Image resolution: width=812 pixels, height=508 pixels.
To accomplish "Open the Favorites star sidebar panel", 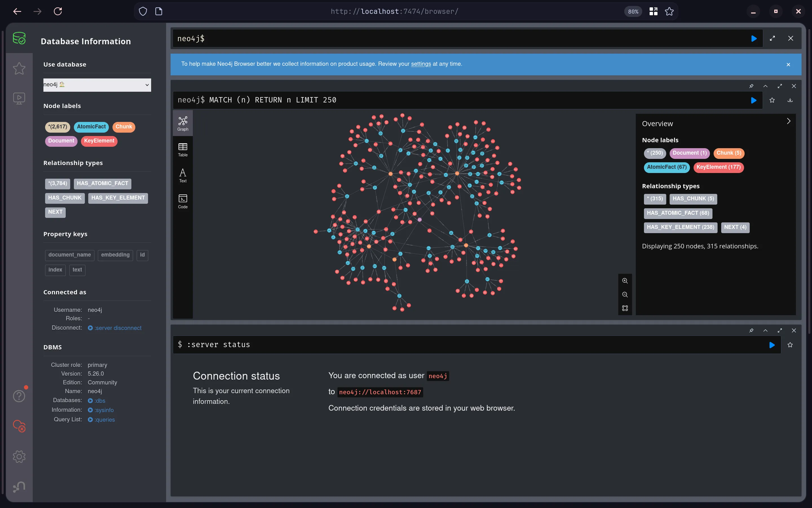I will tap(19, 69).
